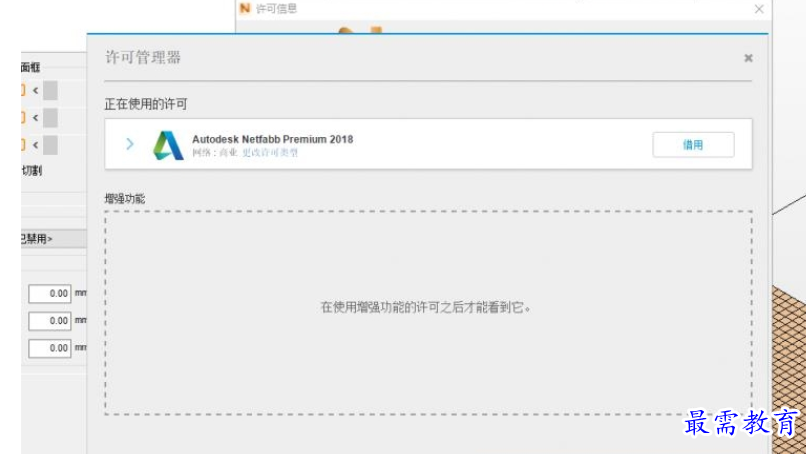Open the 更改许可类型 link
This screenshot has height=454, width=806.
(270, 153)
